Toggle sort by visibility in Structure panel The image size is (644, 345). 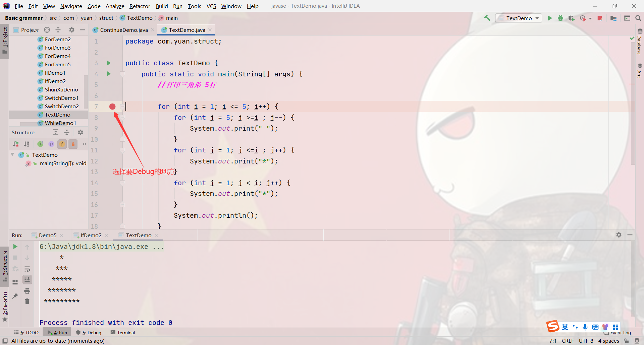click(15, 144)
